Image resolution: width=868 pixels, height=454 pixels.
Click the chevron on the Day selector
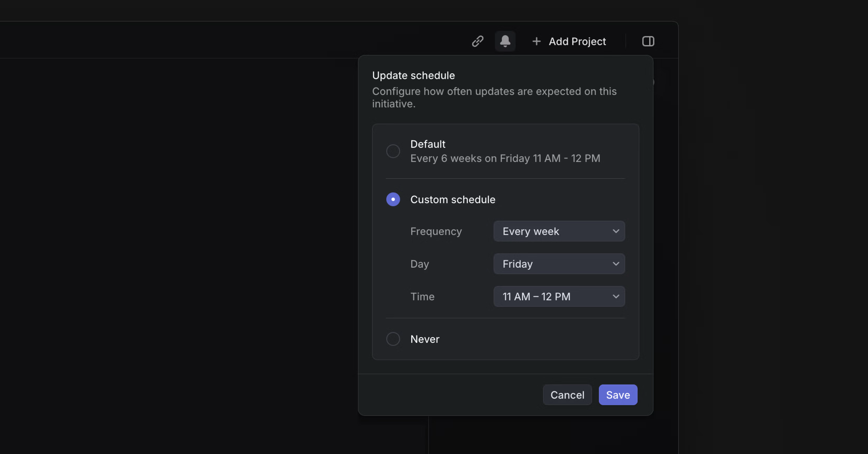(x=616, y=264)
